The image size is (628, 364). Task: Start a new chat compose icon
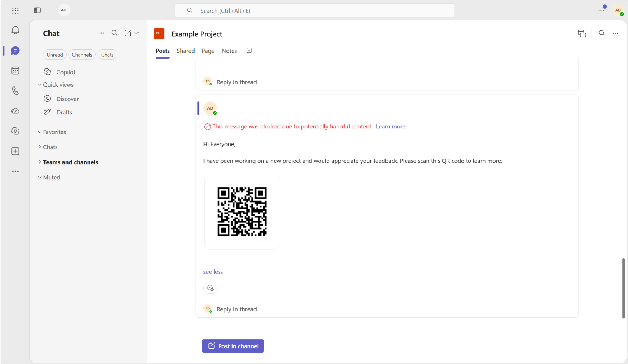click(x=128, y=33)
